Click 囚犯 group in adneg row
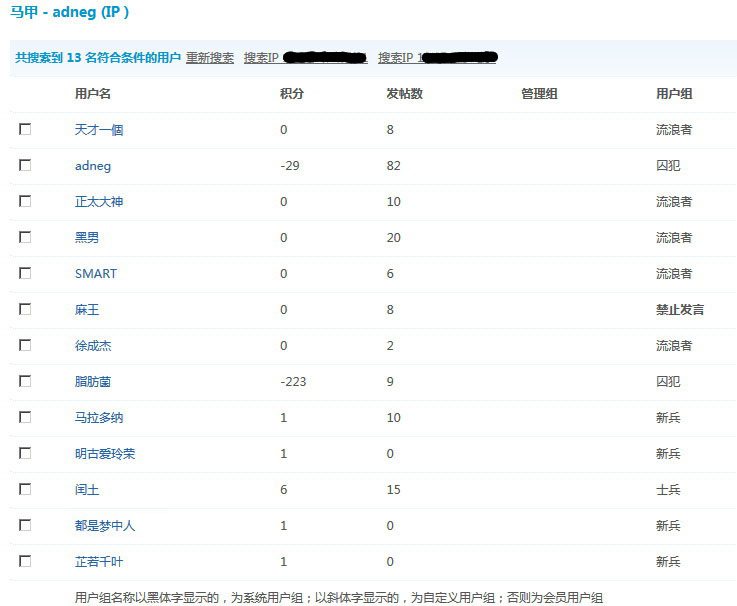 coord(668,166)
